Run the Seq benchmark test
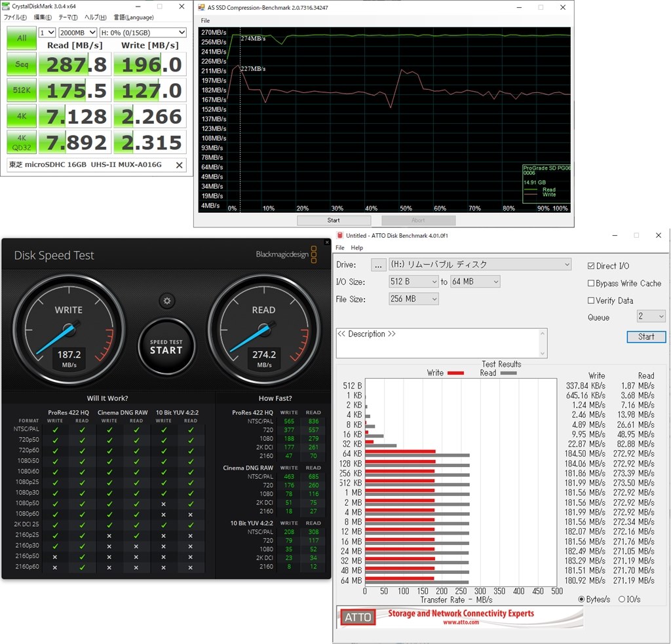 22,64
